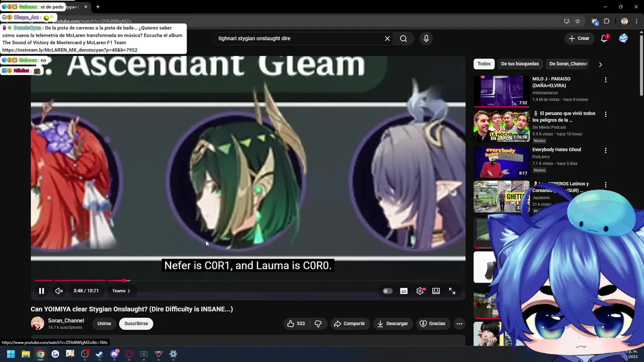644x362 pixels.
Task: Click the install-app icon in the address bar
Action: coord(567,21)
